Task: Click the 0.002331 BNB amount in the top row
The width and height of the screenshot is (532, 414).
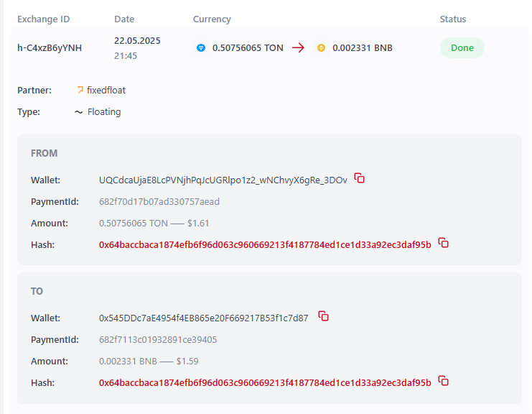Action: point(362,48)
